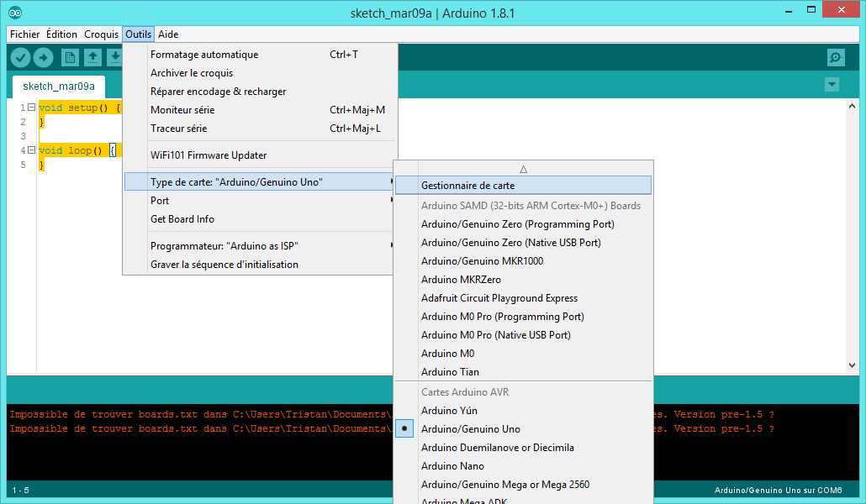Select Arduino/Genuino Mega or Mega 2560 board
The height and width of the screenshot is (504, 866).
(523, 484)
